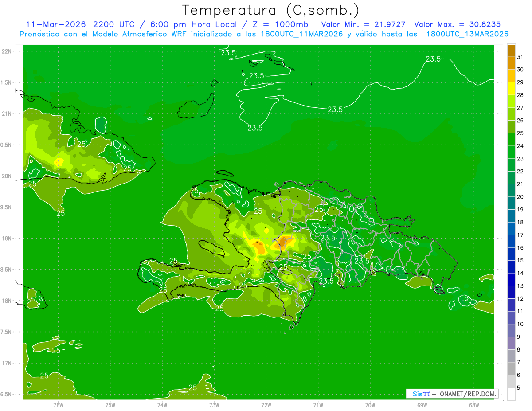Screen dimensions: 532x411
Task: Select the teal swatch between colorbar 19 and 20
Action: [x=511, y=203]
